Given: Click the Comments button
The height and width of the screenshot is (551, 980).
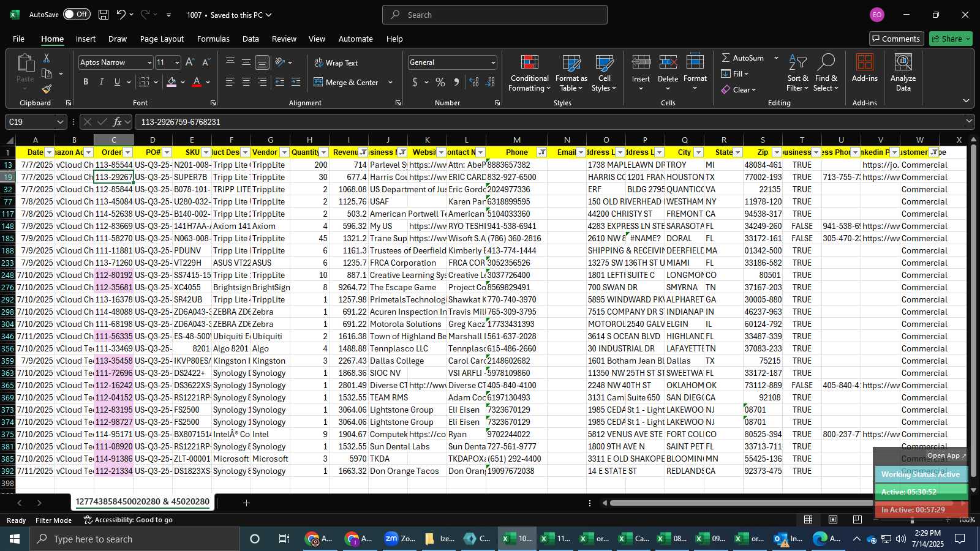Looking at the screenshot, I should [896, 39].
